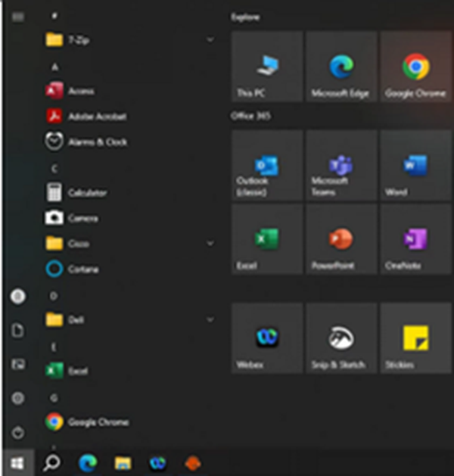Open the Word tile
This screenshot has width=454, height=476.
[x=415, y=166]
